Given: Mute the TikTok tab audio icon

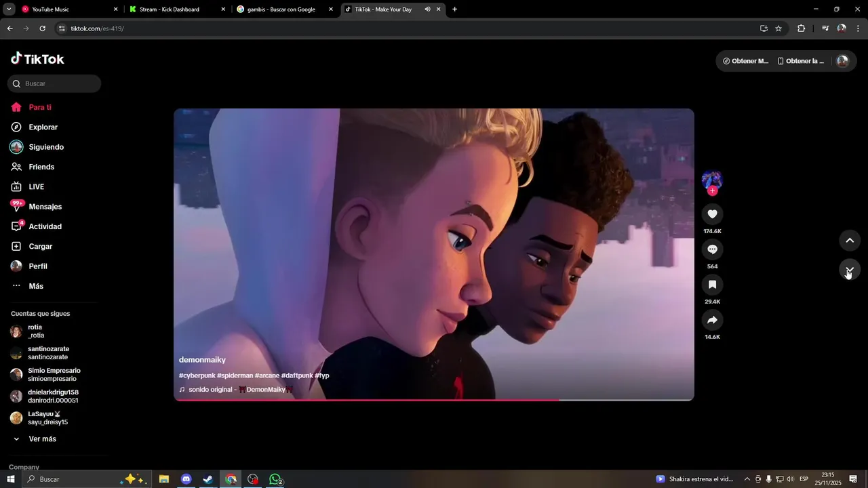Looking at the screenshot, I should tap(427, 9).
